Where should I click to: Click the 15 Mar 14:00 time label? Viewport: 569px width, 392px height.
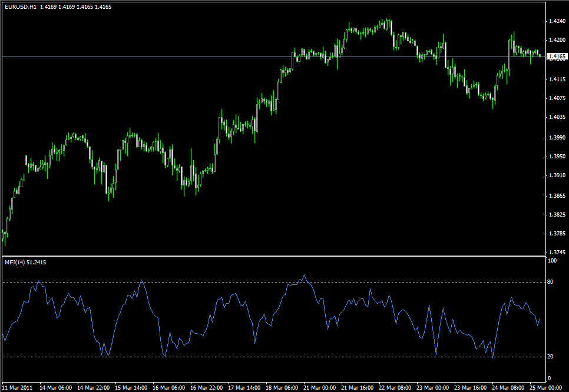click(x=131, y=388)
